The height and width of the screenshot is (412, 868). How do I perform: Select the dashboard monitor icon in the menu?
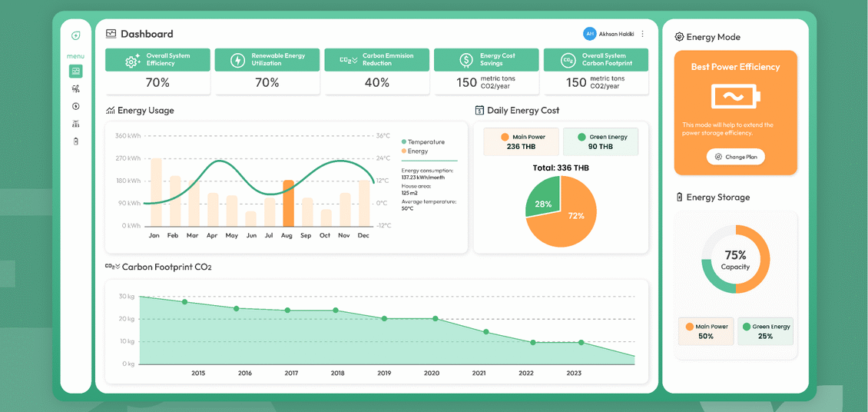tap(76, 71)
